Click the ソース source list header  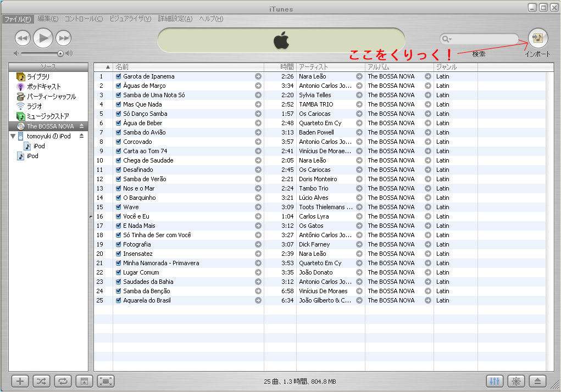[x=48, y=67]
